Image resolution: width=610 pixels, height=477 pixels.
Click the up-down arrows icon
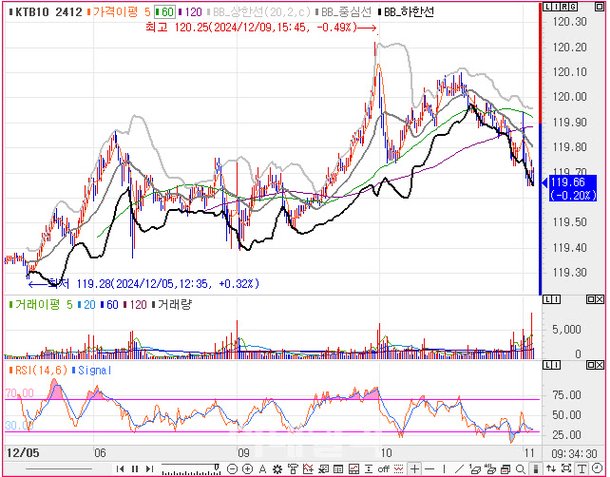[x=551, y=469]
